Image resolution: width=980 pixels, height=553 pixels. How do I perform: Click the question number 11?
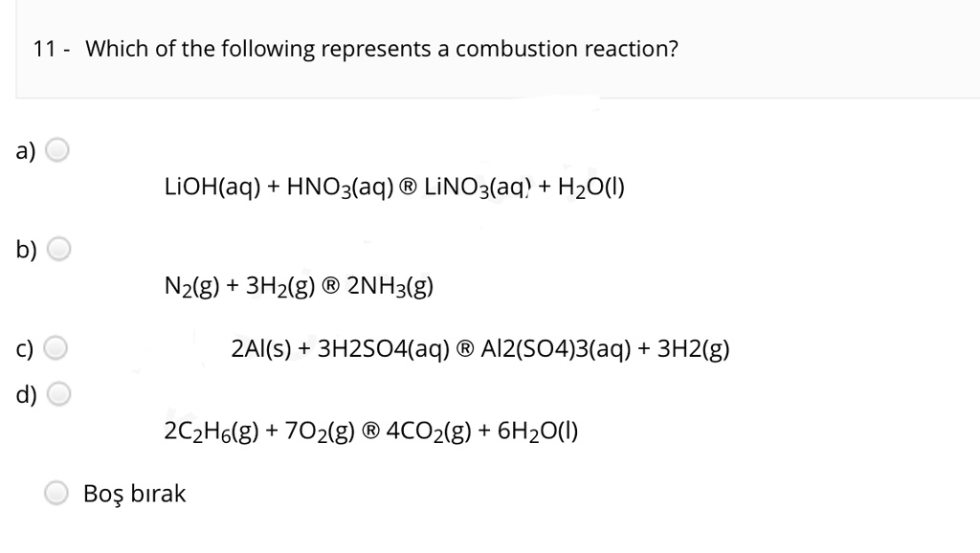tap(45, 50)
